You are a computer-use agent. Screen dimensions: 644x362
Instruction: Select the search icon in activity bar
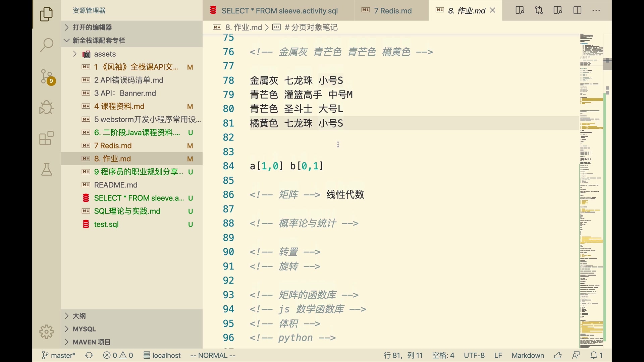point(47,45)
